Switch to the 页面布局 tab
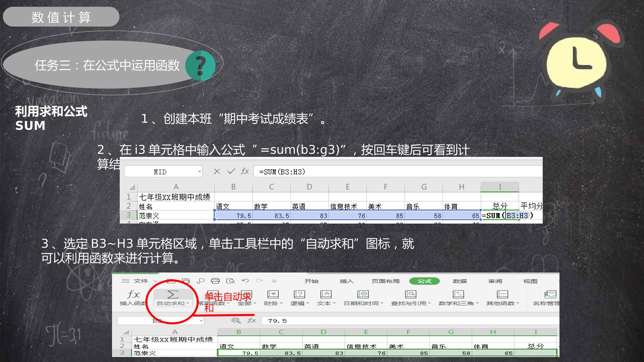Viewport: 644px width, 362px height. coord(385,281)
